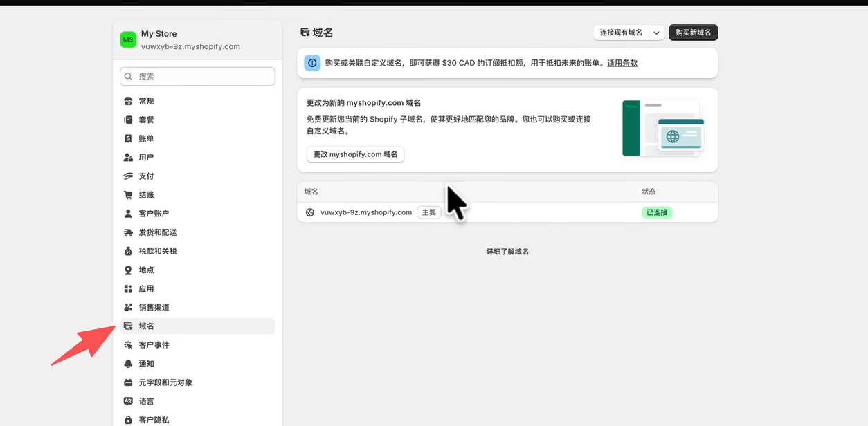The width and height of the screenshot is (868, 426).
Task: Click the Billing (账单) icon
Action: 128,138
